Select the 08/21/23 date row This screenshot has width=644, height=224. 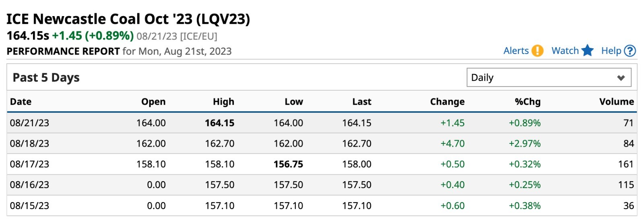pyautogui.click(x=322, y=123)
